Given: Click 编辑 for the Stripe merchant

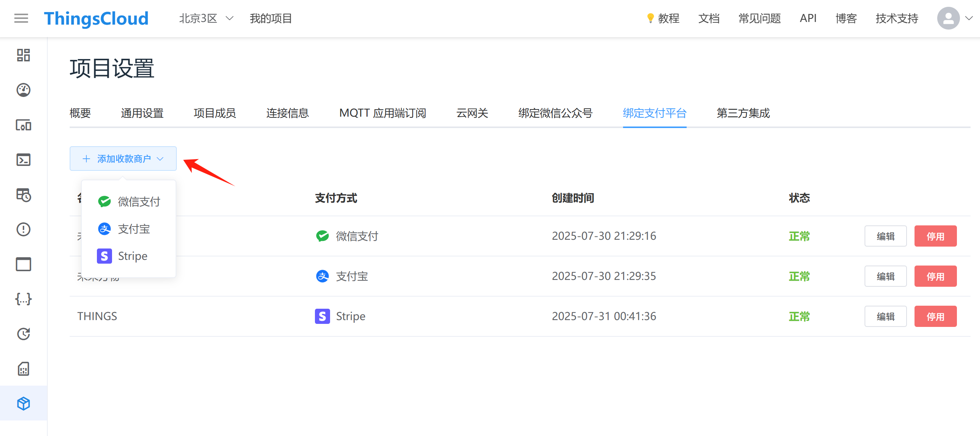Looking at the screenshot, I should pyautogui.click(x=885, y=316).
